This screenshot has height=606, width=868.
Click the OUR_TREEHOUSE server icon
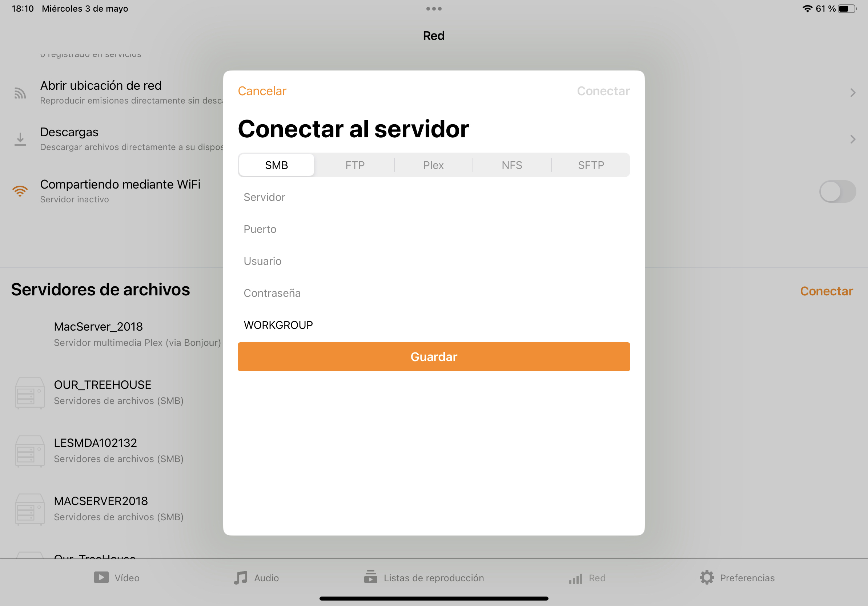pyautogui.click(x=29, y=393)
